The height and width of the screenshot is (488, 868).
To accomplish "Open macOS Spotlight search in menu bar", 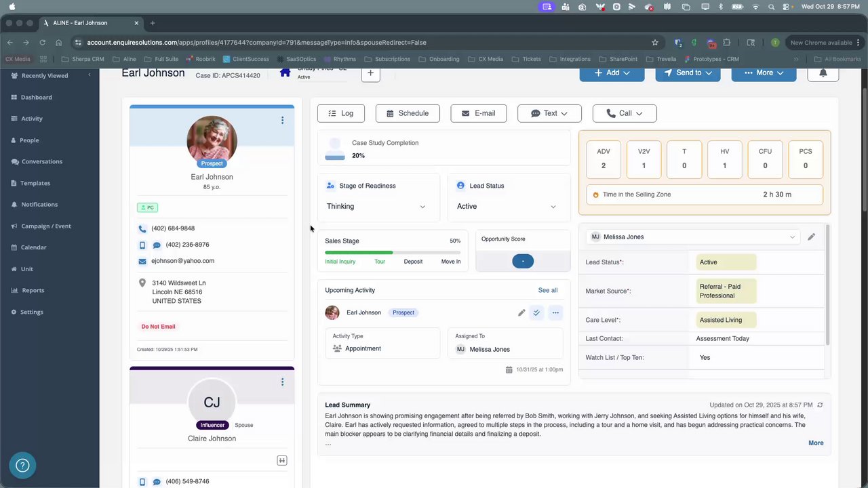I will tap(772, 7).
